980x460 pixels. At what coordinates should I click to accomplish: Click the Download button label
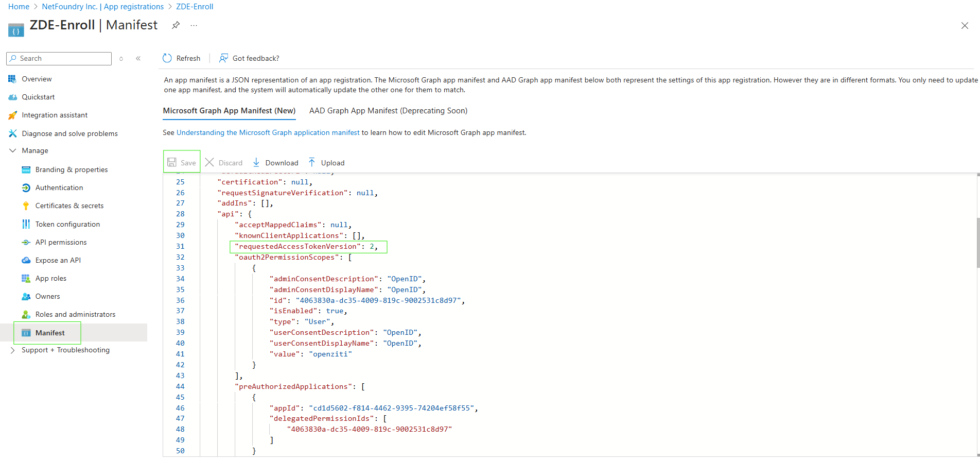282,163
